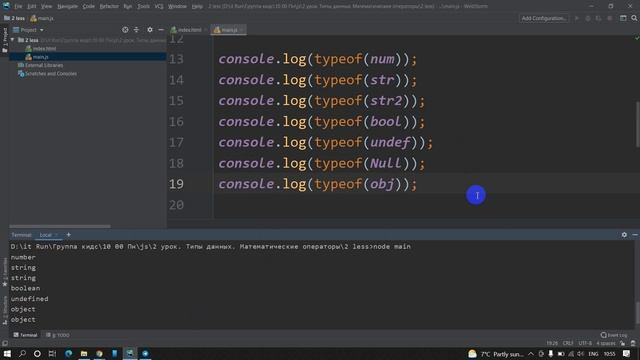
Task: Select index.html in project tree
Action: pos(44,49)
